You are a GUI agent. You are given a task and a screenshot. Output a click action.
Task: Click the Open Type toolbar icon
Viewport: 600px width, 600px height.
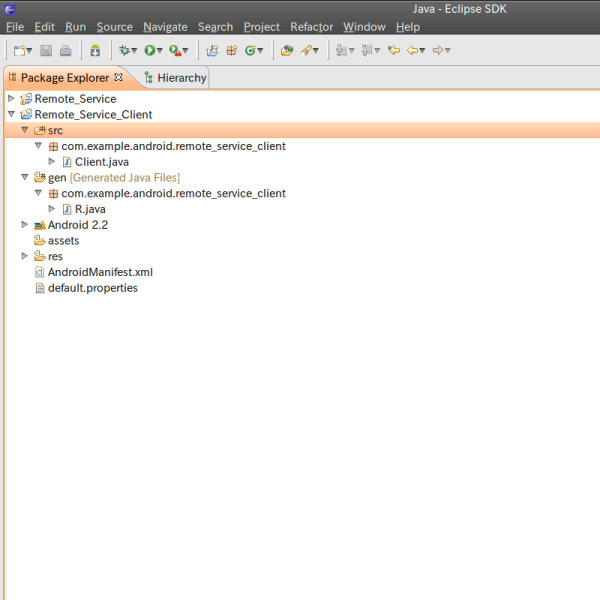pyautogui.click(x=287, y=50)
